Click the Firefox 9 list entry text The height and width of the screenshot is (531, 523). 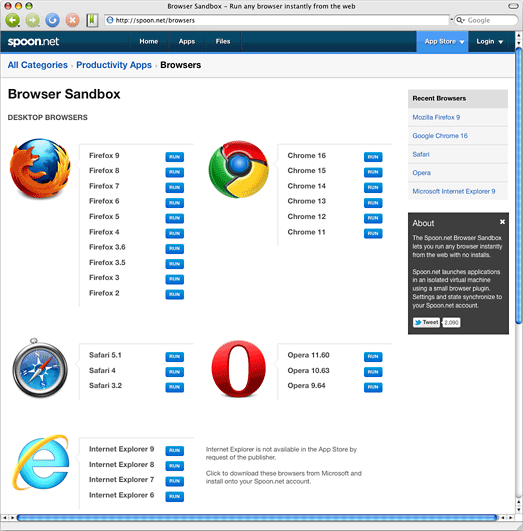104,155
